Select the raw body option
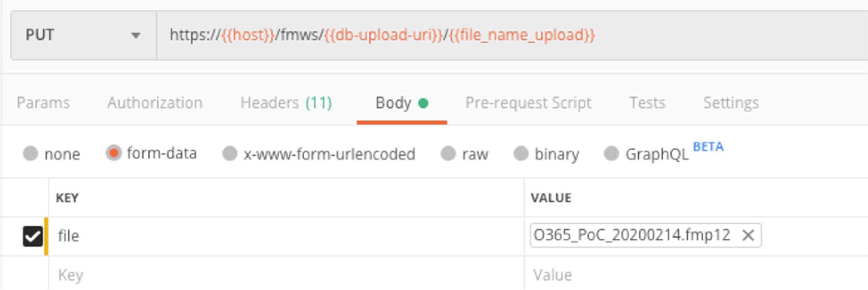868x290 pixels. pyautogui.click(x=448, y=153)
